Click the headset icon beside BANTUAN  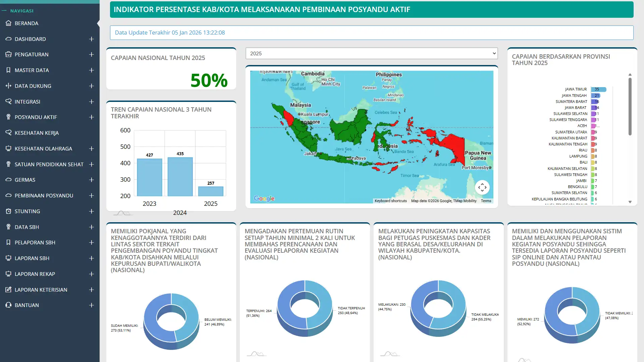pos(8,305)
